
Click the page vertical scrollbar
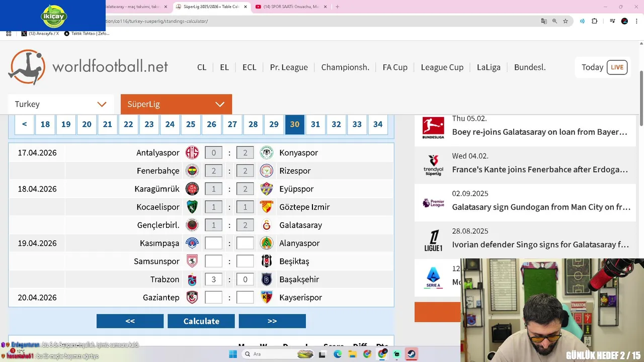point(641,98)
